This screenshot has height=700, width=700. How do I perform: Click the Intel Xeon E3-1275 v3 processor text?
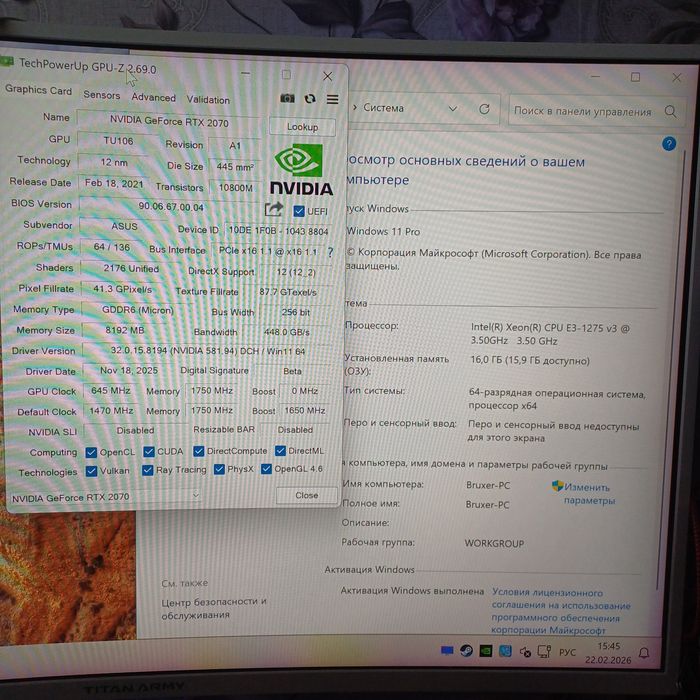coord(550,334)
